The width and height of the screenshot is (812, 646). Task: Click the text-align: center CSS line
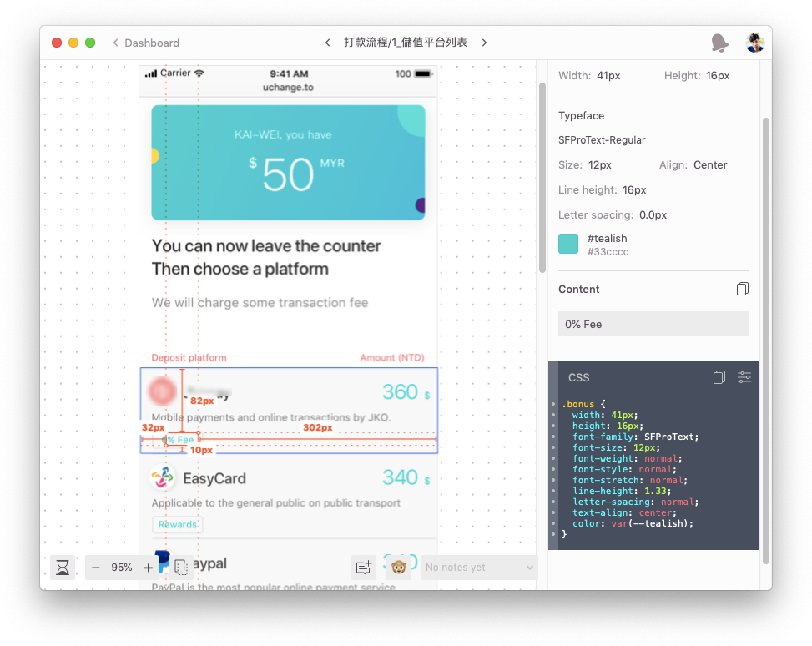[624, 512]
